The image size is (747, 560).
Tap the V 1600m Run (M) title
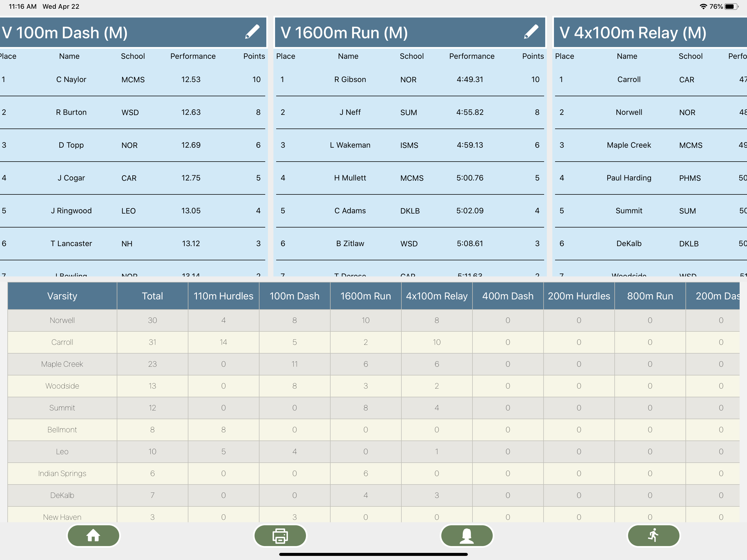pyautogui.click(x=344, y=33)
